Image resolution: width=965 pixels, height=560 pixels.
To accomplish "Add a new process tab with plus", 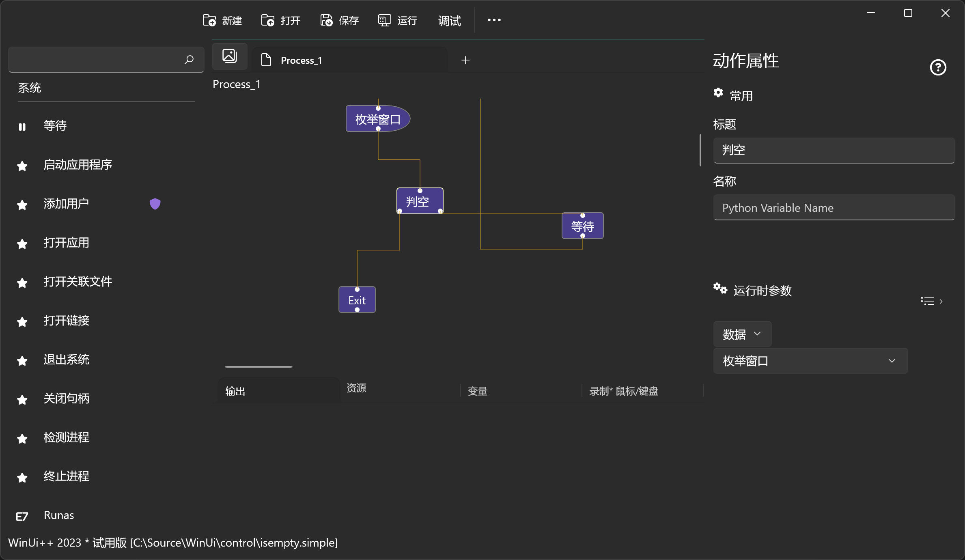I will coord(465,60).
